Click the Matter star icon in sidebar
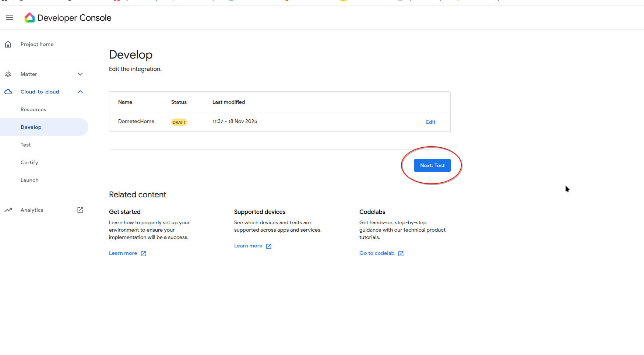 [8, 74]
